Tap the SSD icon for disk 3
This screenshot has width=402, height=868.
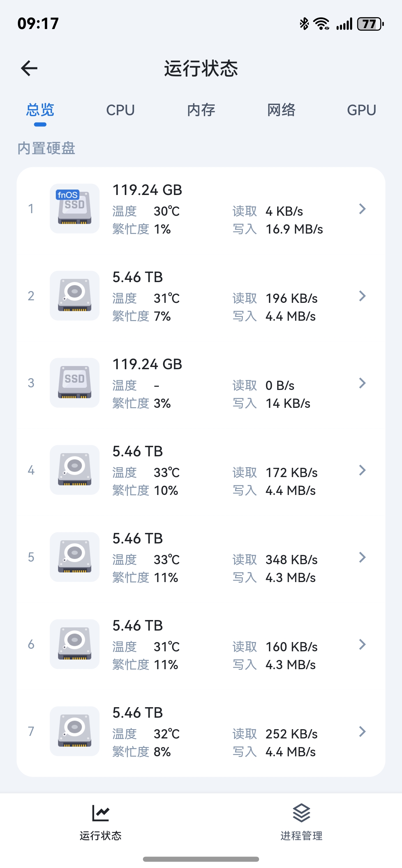coord(74,383)
